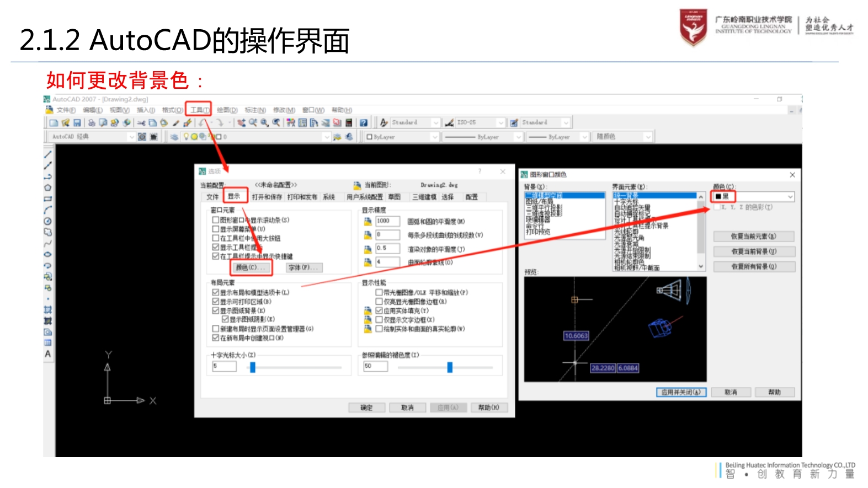Image resolution: width=868 pixels, height=488 pixels.
Task: Click the 恢复所有背景(O) button
Action: point(754,266)
